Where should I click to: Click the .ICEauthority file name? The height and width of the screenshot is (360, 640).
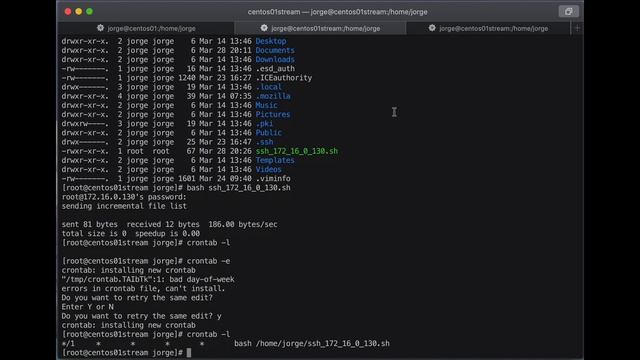[x=284, y=78]
